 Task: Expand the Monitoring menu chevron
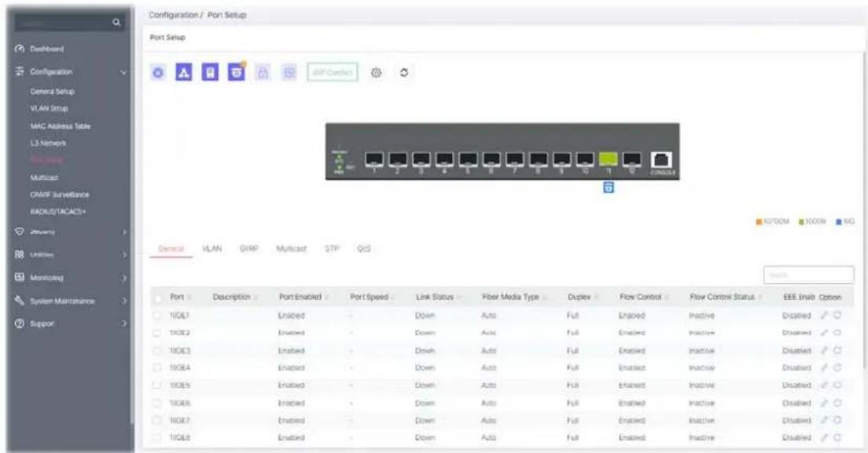(x=124, y=278)
